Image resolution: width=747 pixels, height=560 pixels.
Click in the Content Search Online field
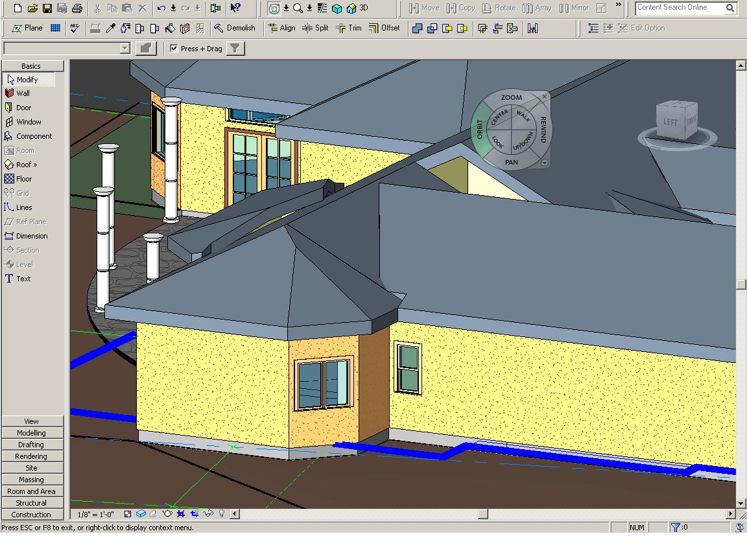(680, 8)
